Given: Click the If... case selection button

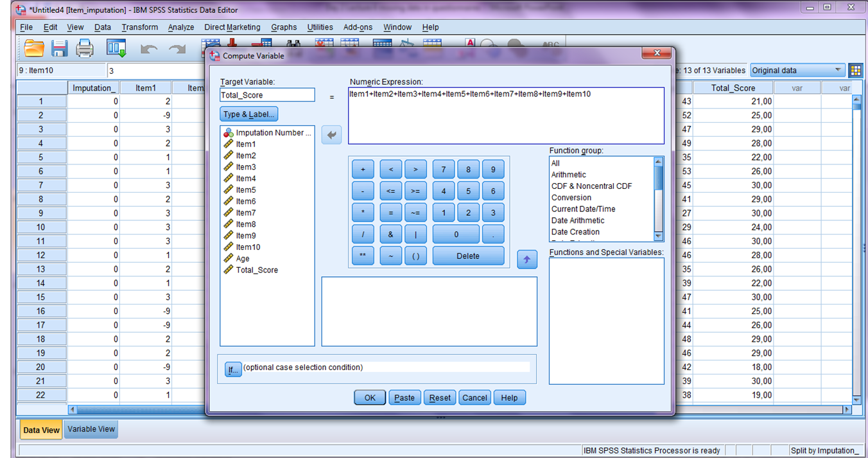Looking at the screenshot, I should (x=233, y=369).
